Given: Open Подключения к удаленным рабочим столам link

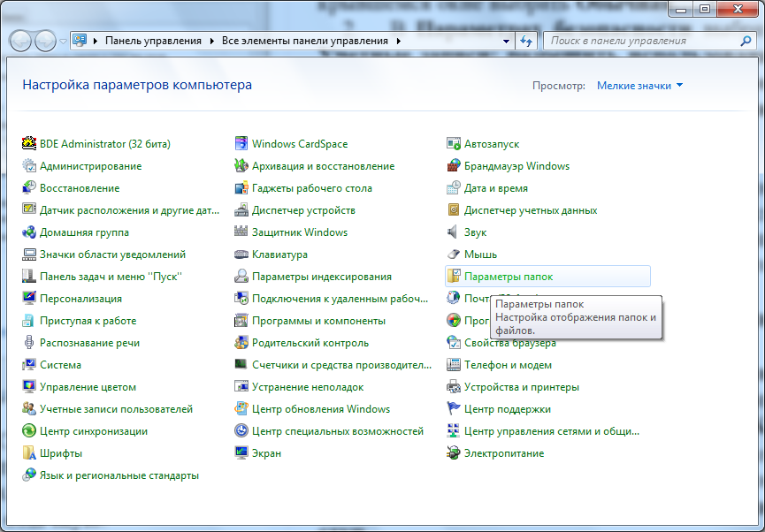Looking at the screenshot, I should point(340,299).
